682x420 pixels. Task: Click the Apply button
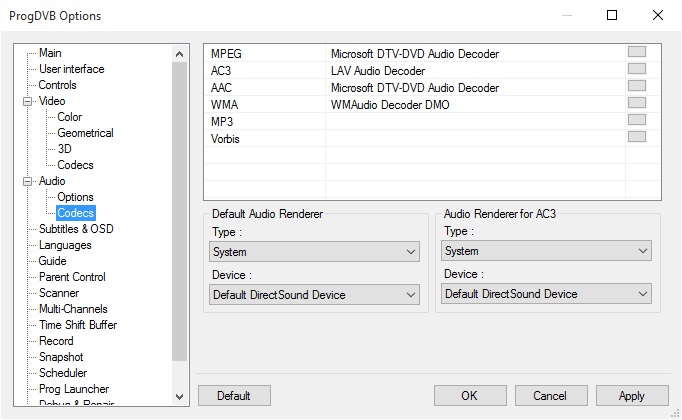tap(631, 396)
